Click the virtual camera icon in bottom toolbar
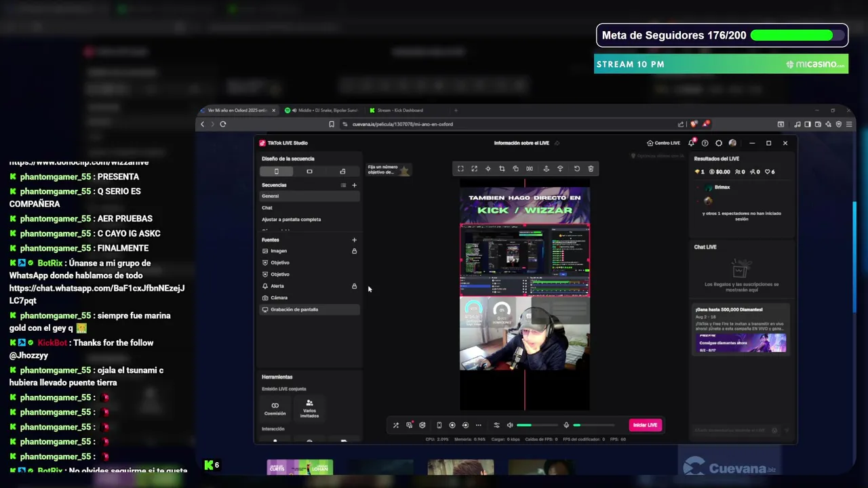868x488 pixels. 439,425
